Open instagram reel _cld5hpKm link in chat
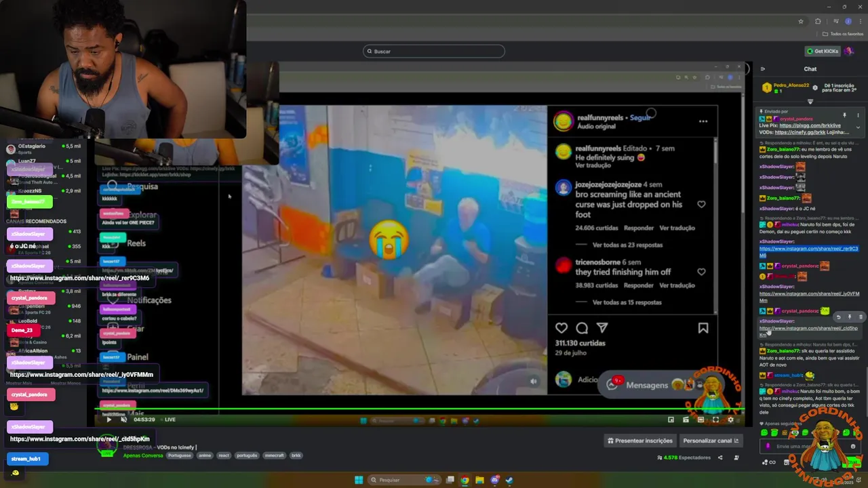 pos(808,331)
